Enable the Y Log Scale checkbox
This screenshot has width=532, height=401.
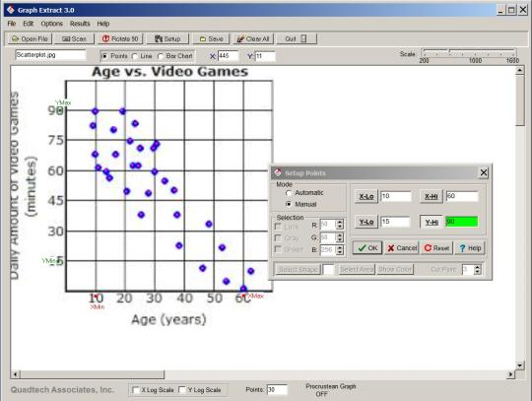182,390
